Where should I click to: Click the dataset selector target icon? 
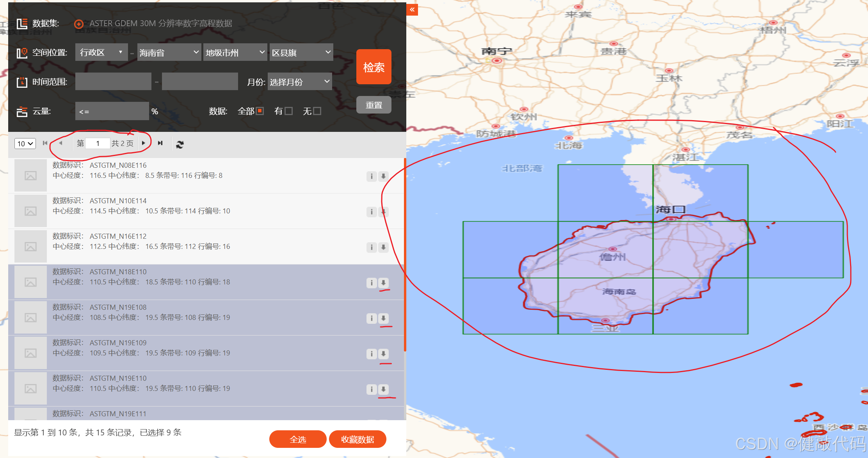pyautogui.click(x=79, y=24)
